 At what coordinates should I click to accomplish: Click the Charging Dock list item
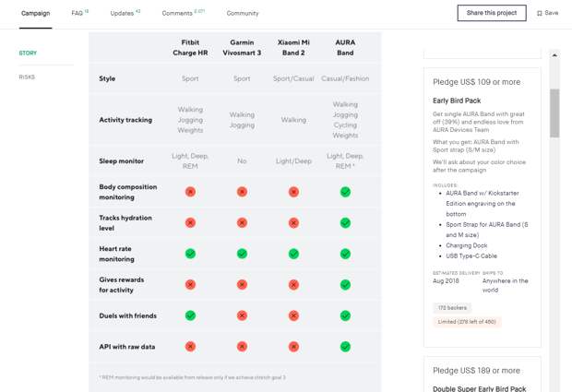click(467, 245)
